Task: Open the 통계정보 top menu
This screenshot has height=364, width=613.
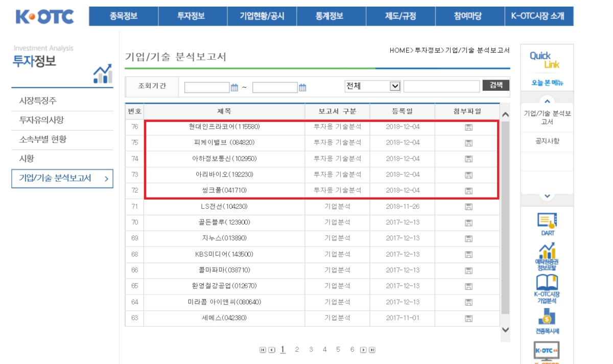Action: click(x=331, y=16)
